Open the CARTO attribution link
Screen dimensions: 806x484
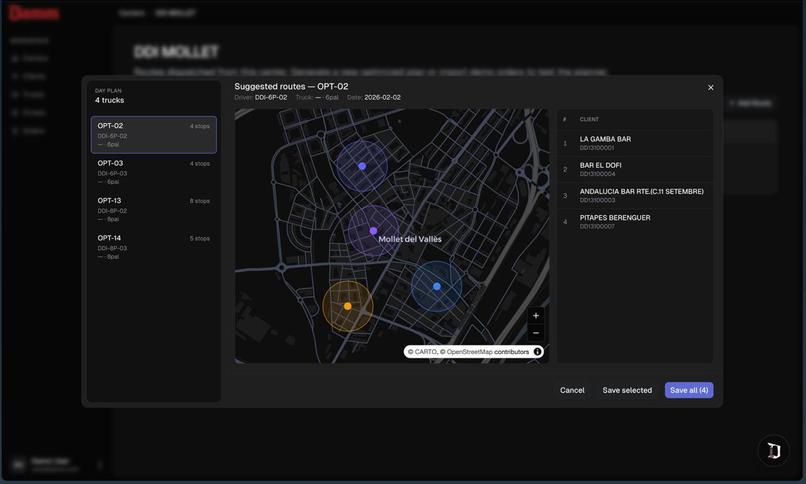[x=426, y=352]
